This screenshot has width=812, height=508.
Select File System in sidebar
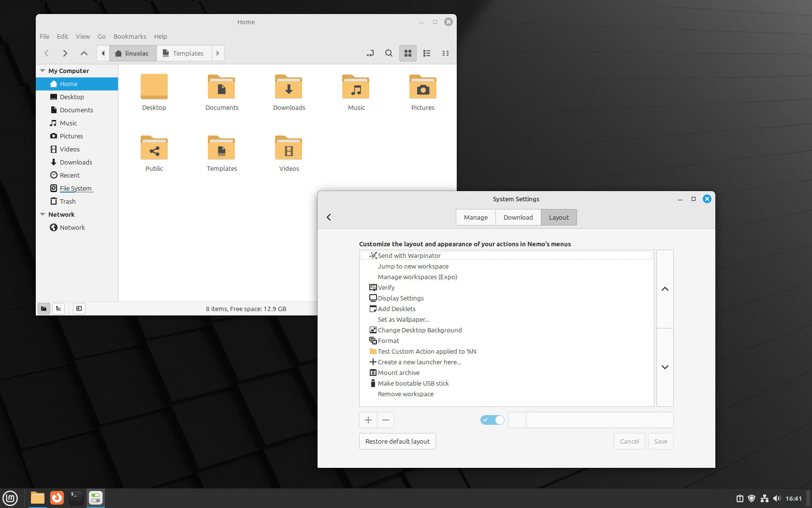click(77, 188)
